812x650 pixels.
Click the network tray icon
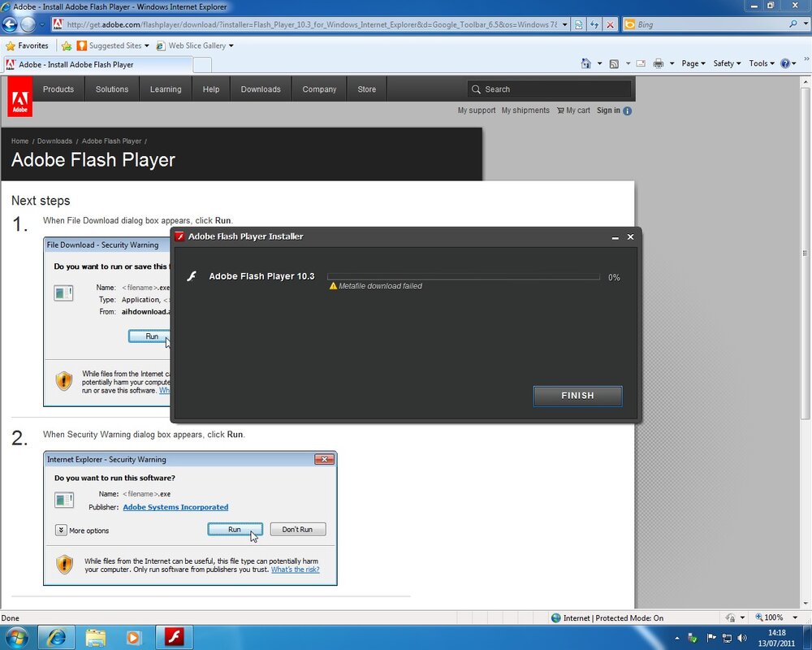727,638
